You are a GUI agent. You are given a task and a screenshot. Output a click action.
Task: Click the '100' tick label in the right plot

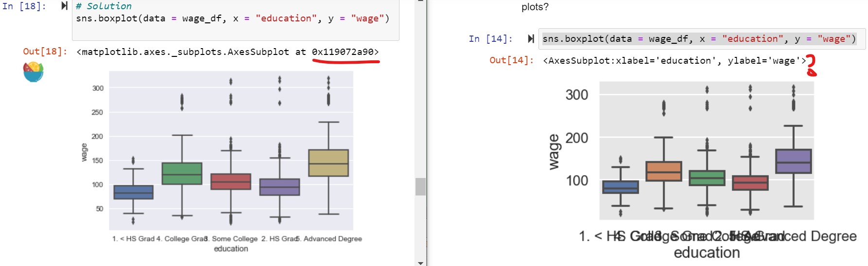[577, 181]
